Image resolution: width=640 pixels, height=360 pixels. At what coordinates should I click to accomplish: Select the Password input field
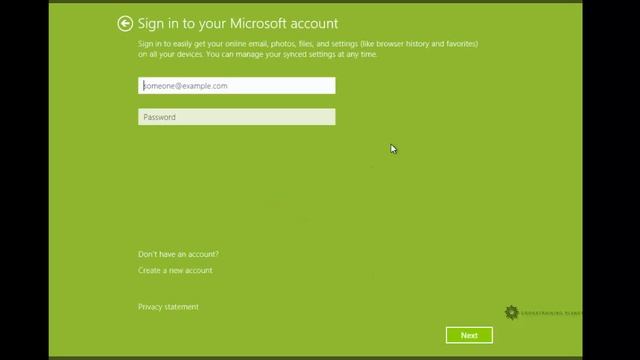[237, 117]
